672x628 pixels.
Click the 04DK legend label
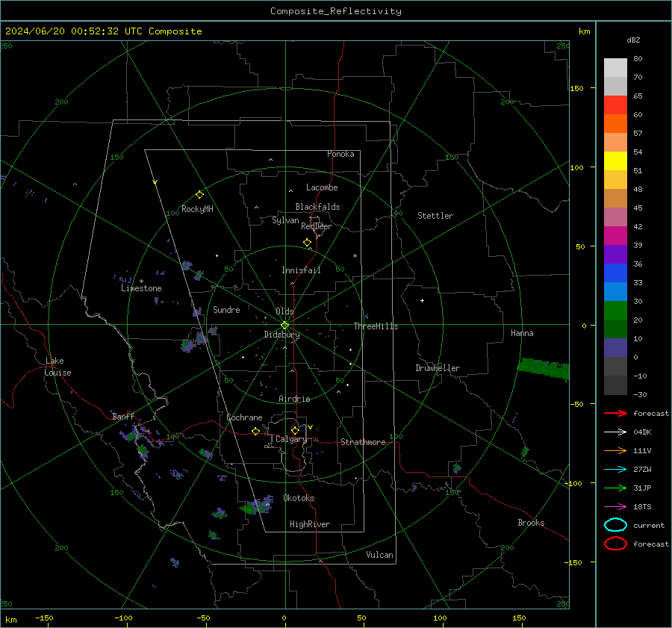click(x=642, y=432)
